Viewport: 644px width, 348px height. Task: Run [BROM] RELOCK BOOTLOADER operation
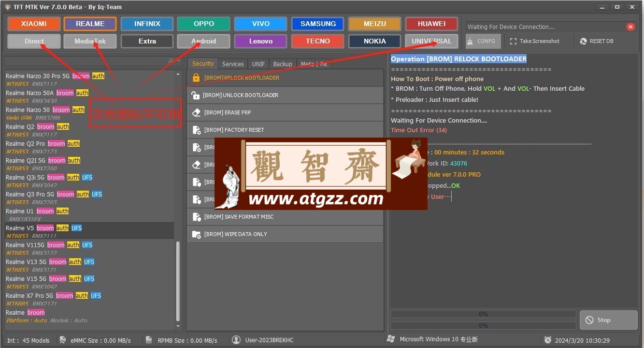[285, 78]
